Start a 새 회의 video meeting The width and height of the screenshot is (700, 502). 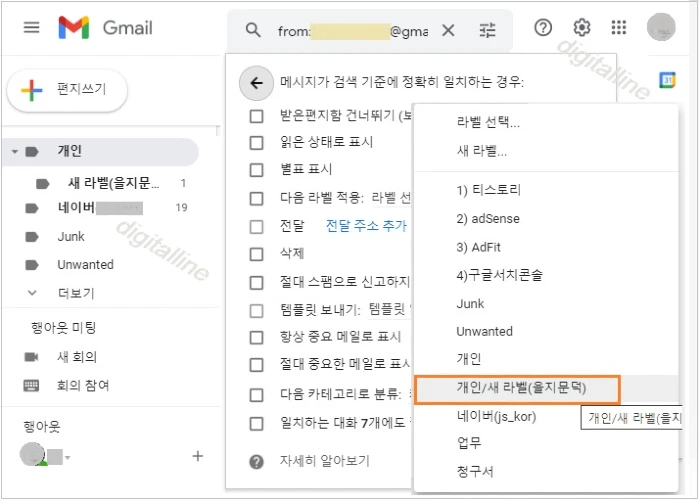point(77,357)
